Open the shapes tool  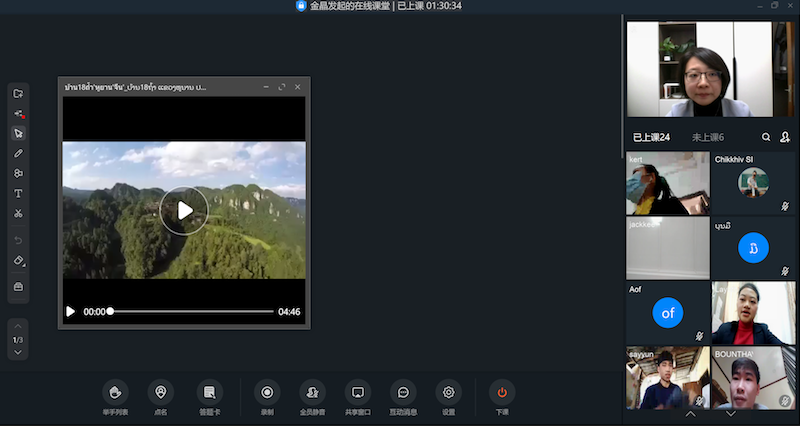[x=18, y=173]
